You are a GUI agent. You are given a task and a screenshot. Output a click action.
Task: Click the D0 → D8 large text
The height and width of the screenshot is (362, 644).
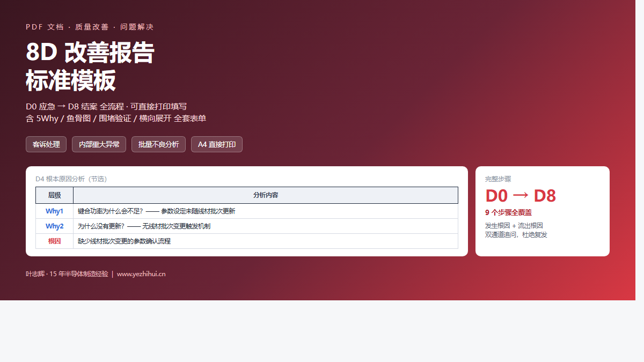tap(521, 196)
